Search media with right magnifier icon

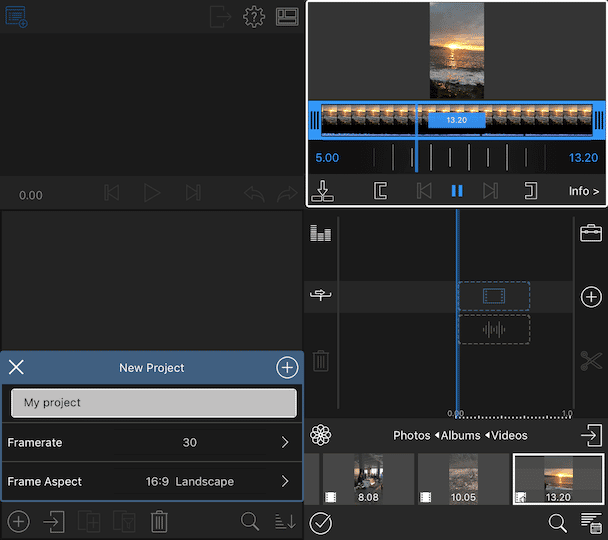point(558,523)
